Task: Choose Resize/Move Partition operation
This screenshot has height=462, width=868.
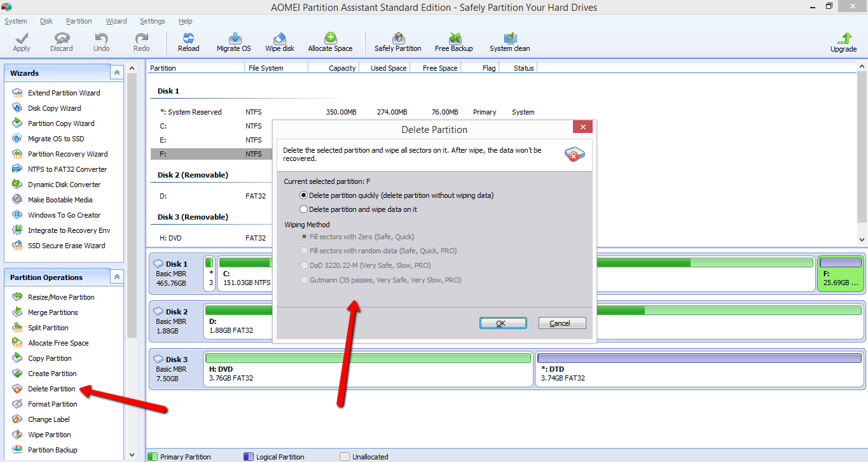Action: pos(53,297)
